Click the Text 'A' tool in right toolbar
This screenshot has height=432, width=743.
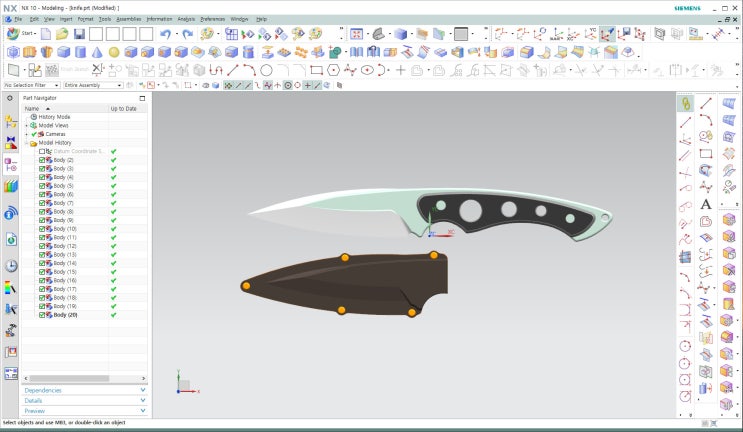coord(706,205)
